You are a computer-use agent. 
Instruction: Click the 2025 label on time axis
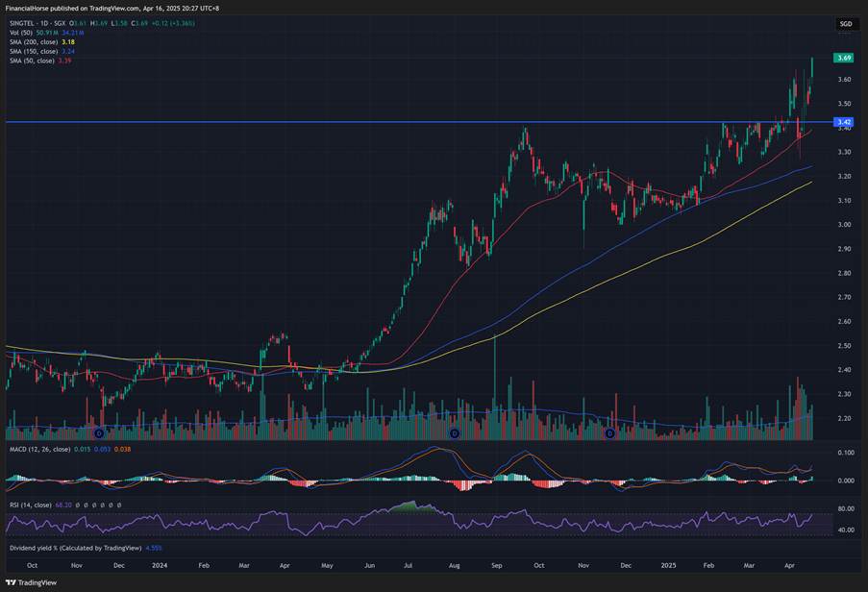(669, 565)
